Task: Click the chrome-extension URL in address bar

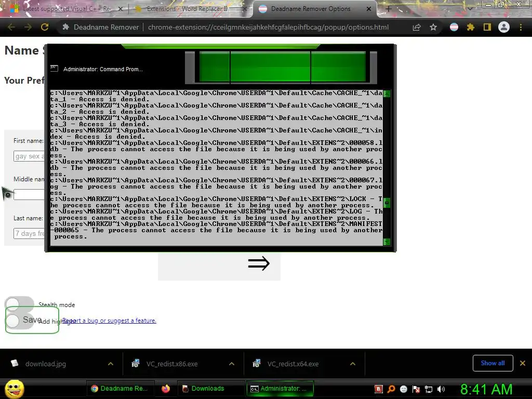Action: pyautogui.click(x=269, y=27)
